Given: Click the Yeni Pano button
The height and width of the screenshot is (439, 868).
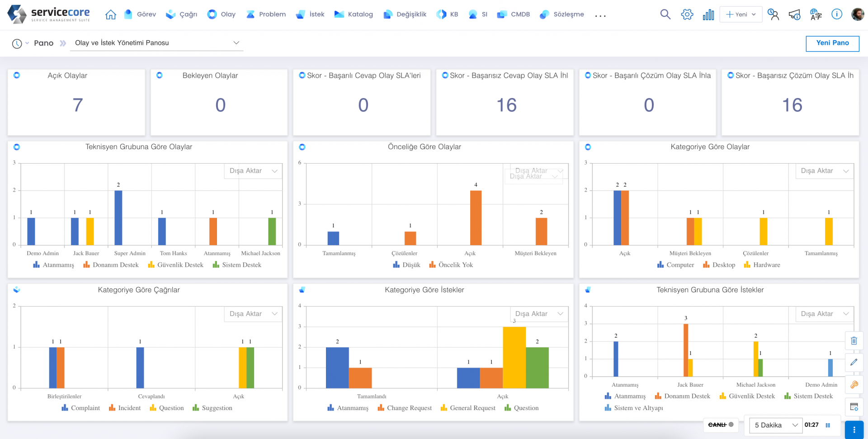Looking at the screenshot, I should tap(832, 43).
